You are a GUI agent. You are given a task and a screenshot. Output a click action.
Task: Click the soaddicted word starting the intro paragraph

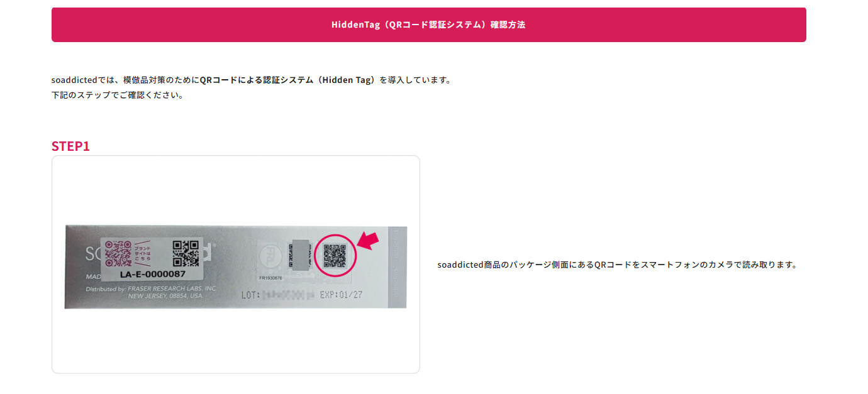tap(74, 80)
